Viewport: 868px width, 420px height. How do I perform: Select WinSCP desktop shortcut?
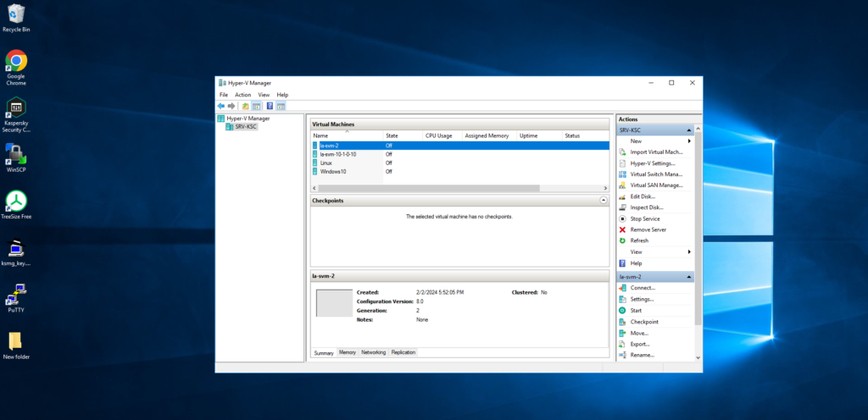tap(16, 158)
